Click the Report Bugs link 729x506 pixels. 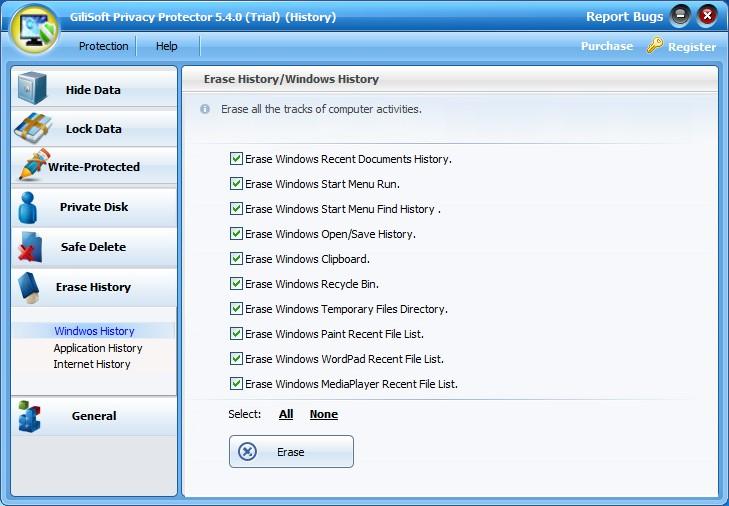[x=624, y=17]
